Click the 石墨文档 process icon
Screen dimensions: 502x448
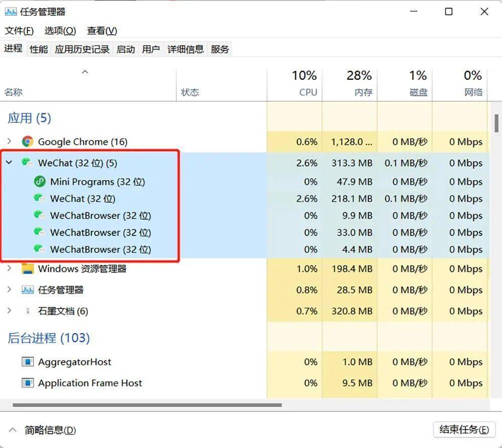point(28,311)
